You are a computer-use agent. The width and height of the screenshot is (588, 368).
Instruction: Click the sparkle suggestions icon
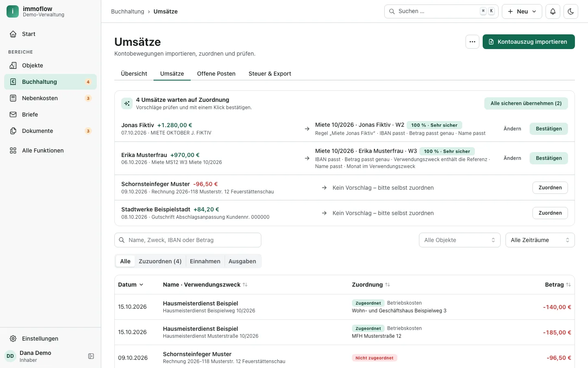coord(127,103)
